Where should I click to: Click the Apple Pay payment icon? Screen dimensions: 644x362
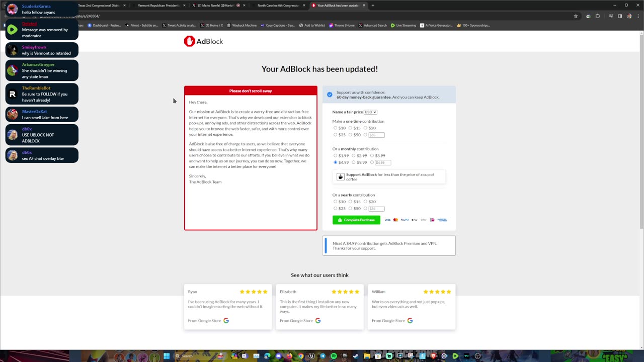[x=415, y=220]
